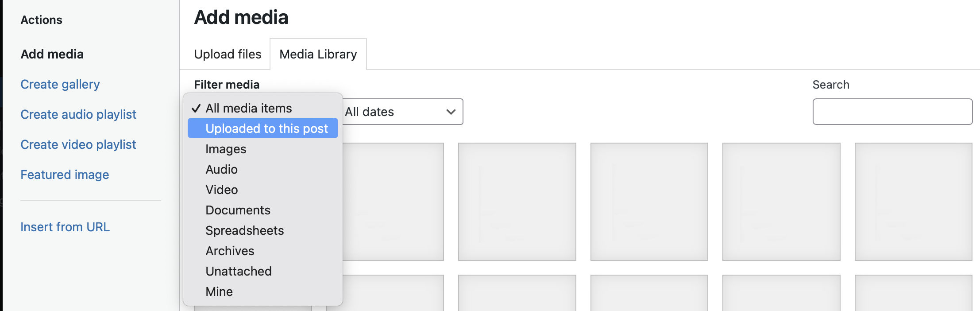The width and height of the screenshot is (980, 311).
Task: Select the Featured image action
Action: [x=65, y=175]
